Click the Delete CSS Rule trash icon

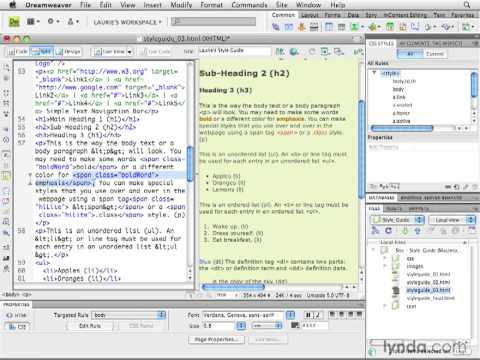pyautogui.click(x=474, y=187)
